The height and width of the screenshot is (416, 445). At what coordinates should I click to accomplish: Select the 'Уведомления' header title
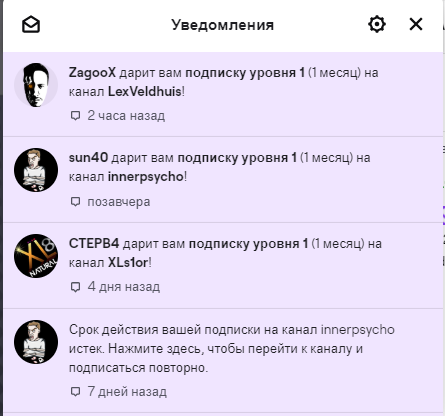[223, 25]
